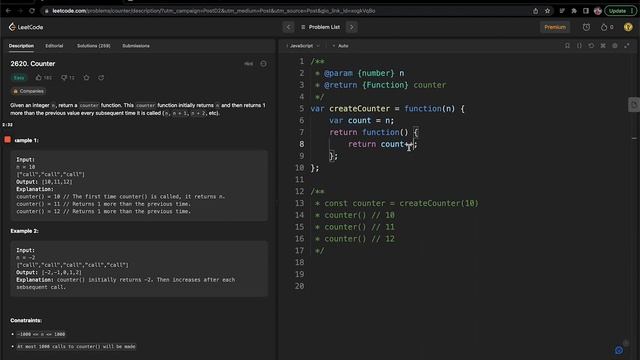Dislike the problem with thumbs down
The width and height of the screenshot is (640, 360).
(x=68, y=78)
